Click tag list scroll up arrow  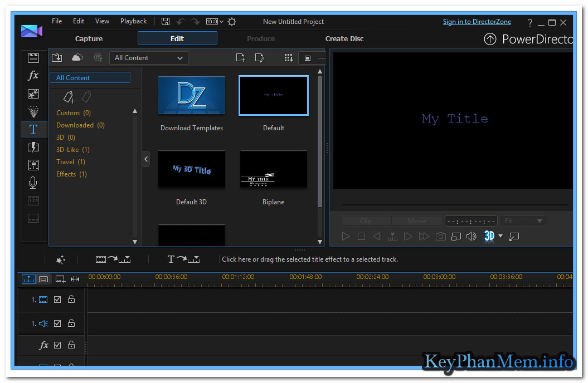pyautogui.click(x=135, y=111)
